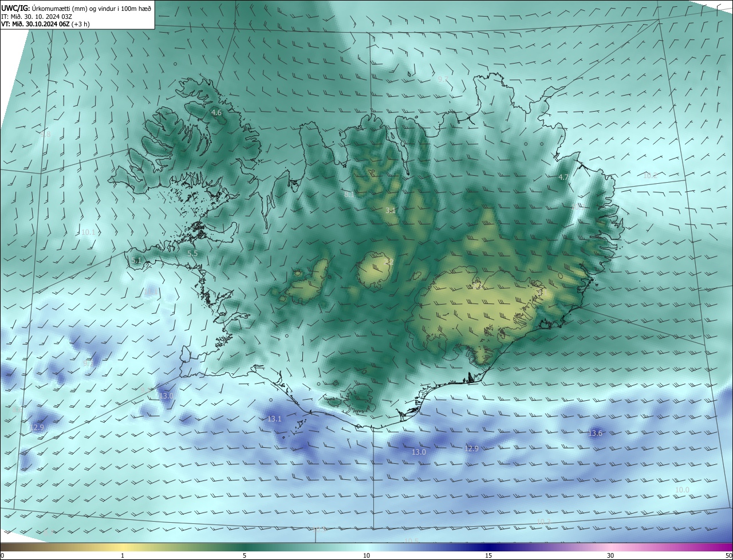Click the yellow colorbar band above tick 1
This screenshot has width=733, height=560.
pyautogui.click(x=123, y=547)
